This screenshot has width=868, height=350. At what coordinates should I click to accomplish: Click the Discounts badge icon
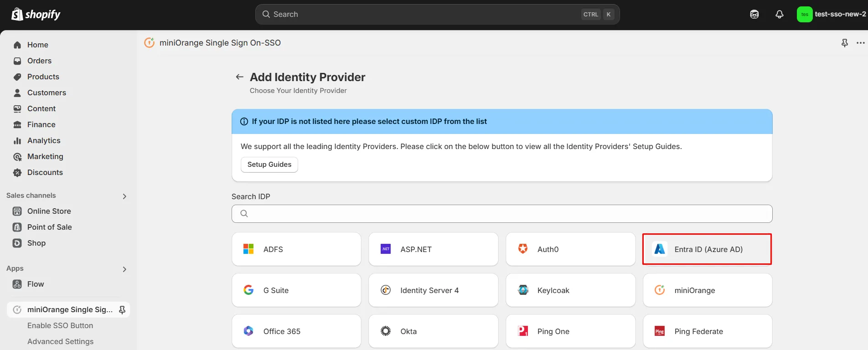click(17, 172)
